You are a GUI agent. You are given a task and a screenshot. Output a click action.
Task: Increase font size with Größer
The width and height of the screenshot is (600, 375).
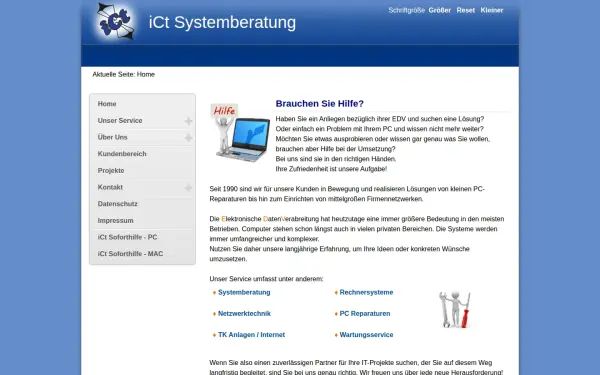pyautogui.click(x=440, y=10)
